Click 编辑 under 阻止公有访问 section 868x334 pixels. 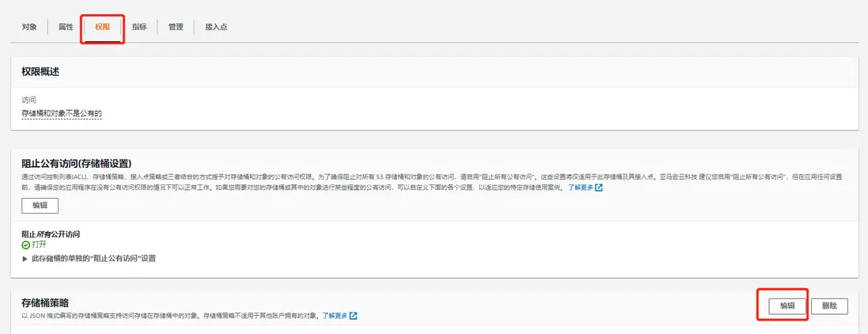(x=40, y=205)
